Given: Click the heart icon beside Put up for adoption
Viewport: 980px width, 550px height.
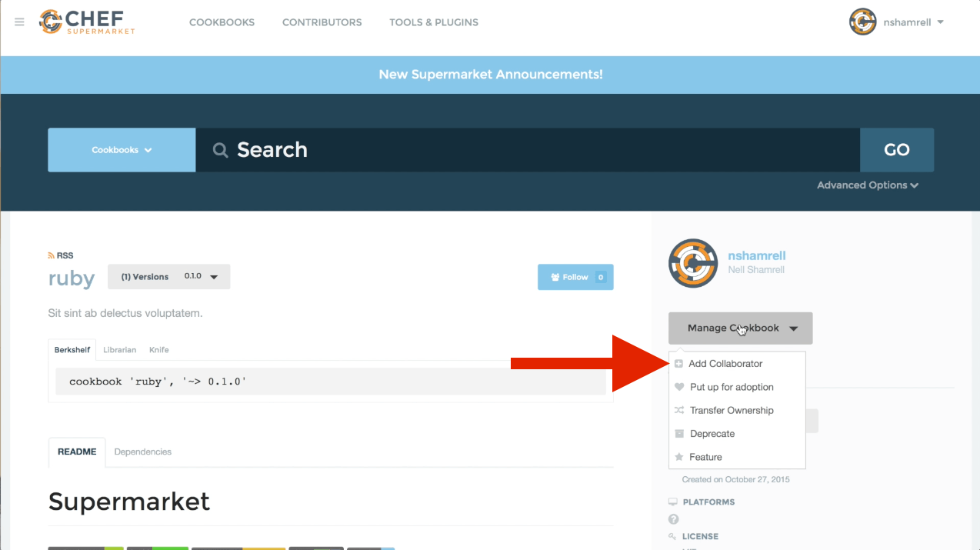Looking at the screenshot, I should tap(679, 387).
